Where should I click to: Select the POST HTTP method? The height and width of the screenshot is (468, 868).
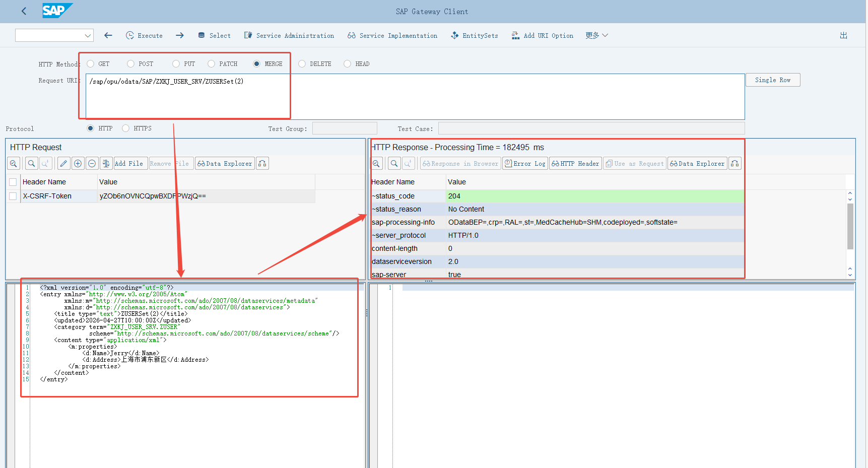tap(131, 63)
